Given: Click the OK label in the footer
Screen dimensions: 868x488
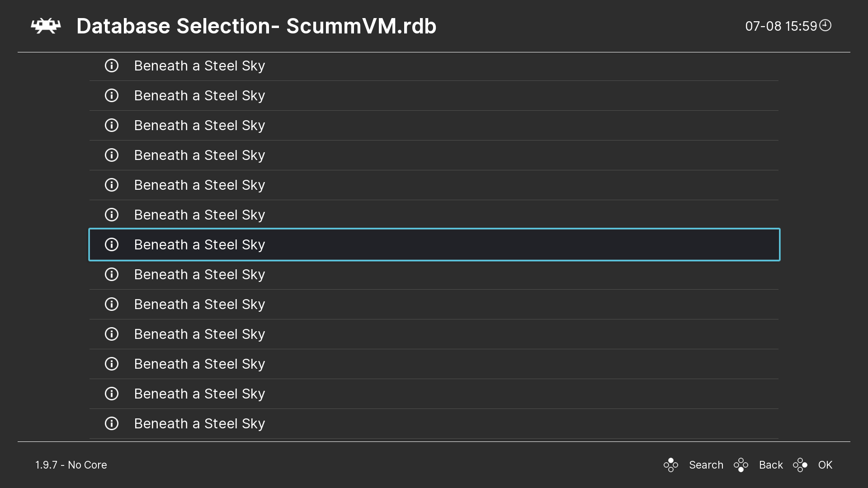Looking at the screenshot, I should [826, 465].
